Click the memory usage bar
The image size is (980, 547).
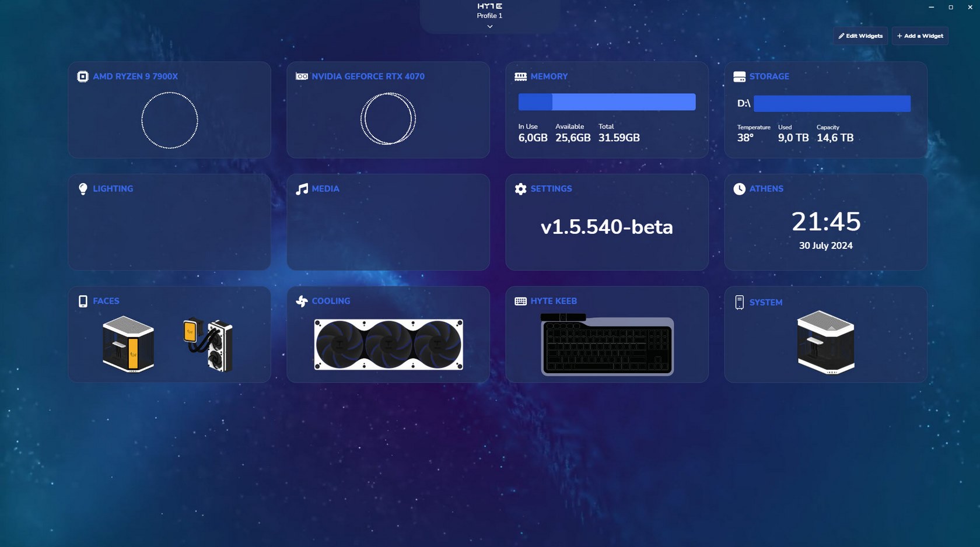tap(607, 102)
